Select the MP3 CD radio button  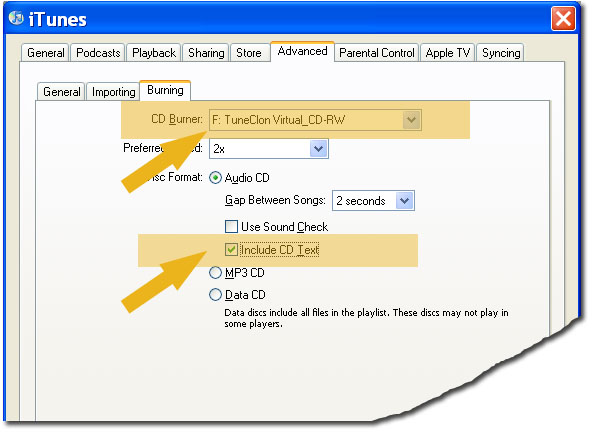click(215, 272)
